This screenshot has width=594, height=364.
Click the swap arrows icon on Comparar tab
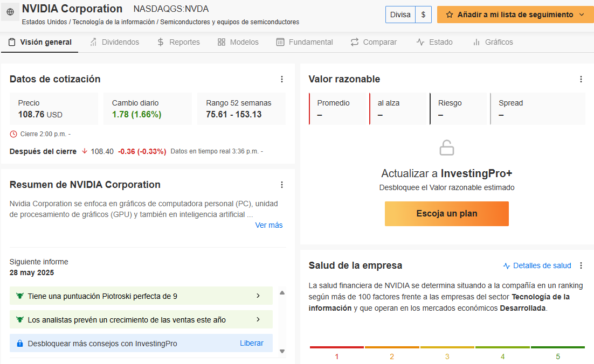355,42
